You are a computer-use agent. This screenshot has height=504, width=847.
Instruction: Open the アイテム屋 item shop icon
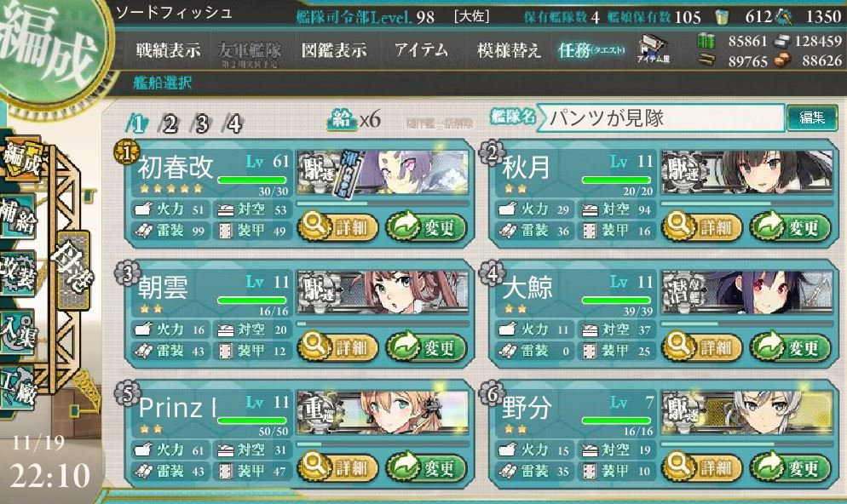(x=653, y=49)
